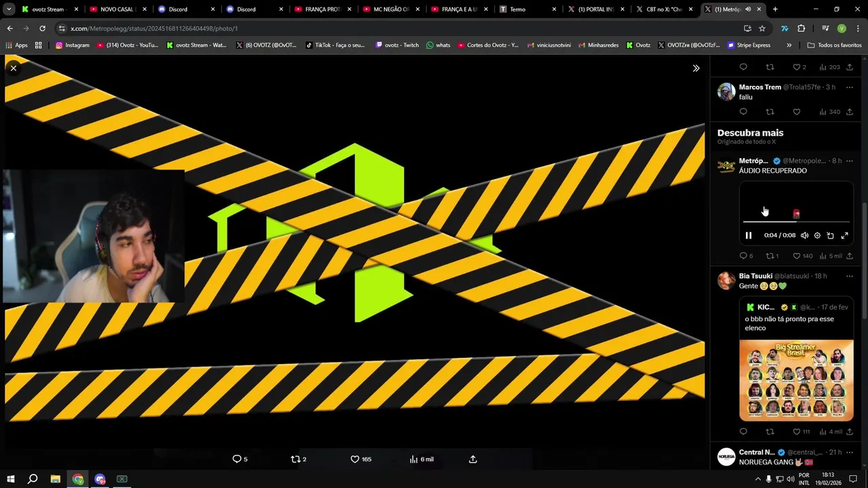Viewport: 868px width, 488px height.
Task: Like Bia Tsuuki's post with 111 likes
Action: [802, 432]
